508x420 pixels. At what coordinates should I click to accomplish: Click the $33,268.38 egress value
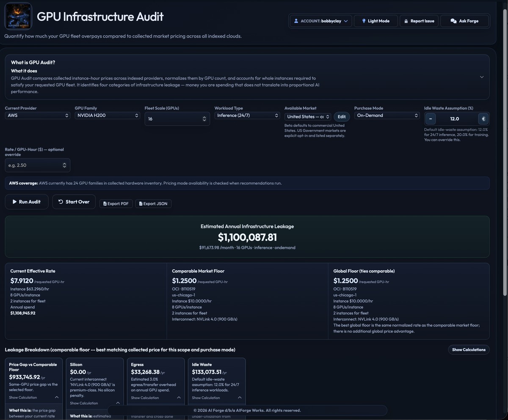click(x=145, y=372)
